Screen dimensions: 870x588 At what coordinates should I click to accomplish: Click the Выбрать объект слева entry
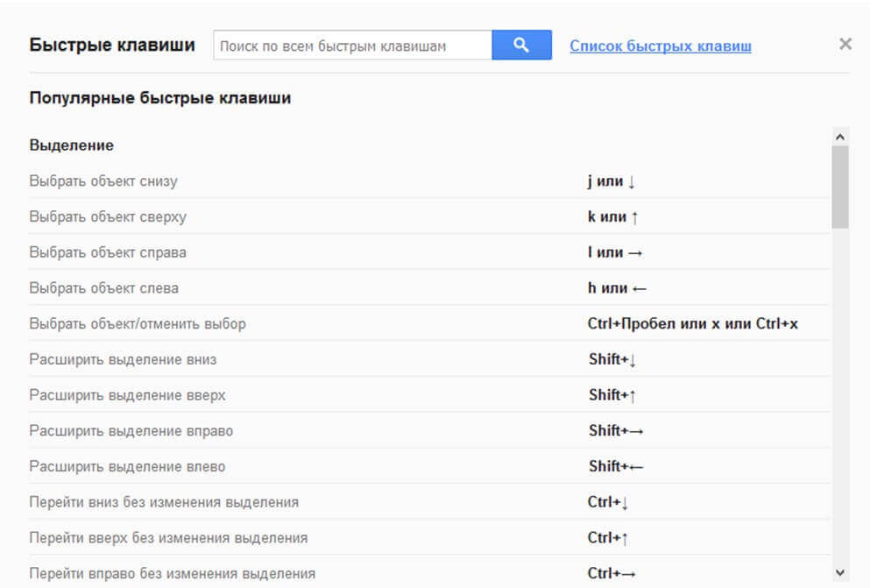(103, 287)
